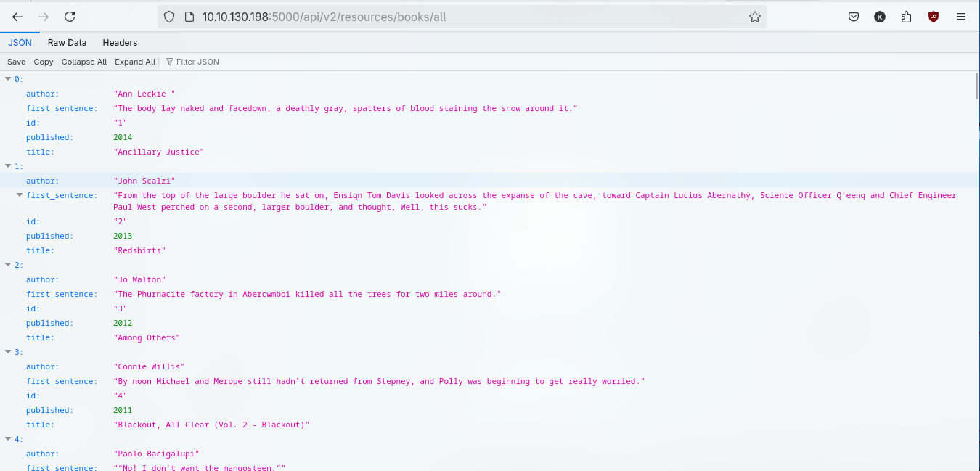Image resolution: width=980 pixels, height=471 pixels.
Task: Reload the current page
Action: tap(70, 17)
